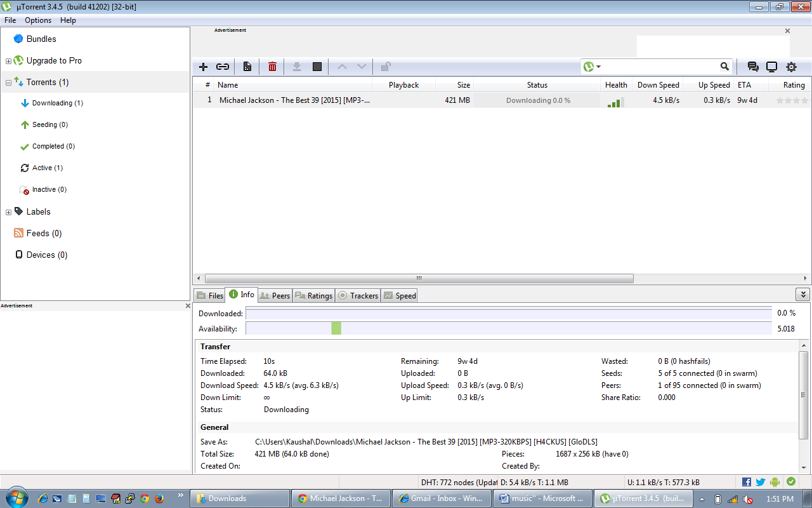Screen dimensions: 812x508
Task: Open the Downloads folder taskbar button
Action: (240, 498)
